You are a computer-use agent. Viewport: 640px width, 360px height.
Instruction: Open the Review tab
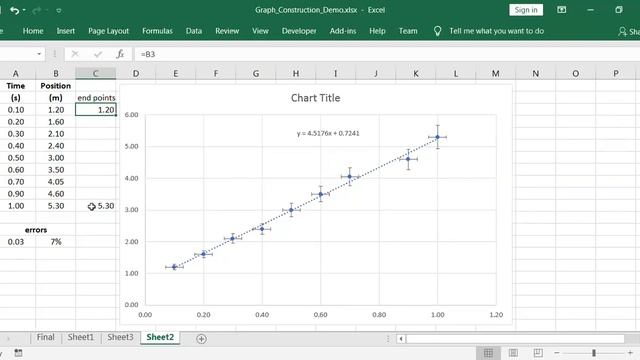[227, 31]
